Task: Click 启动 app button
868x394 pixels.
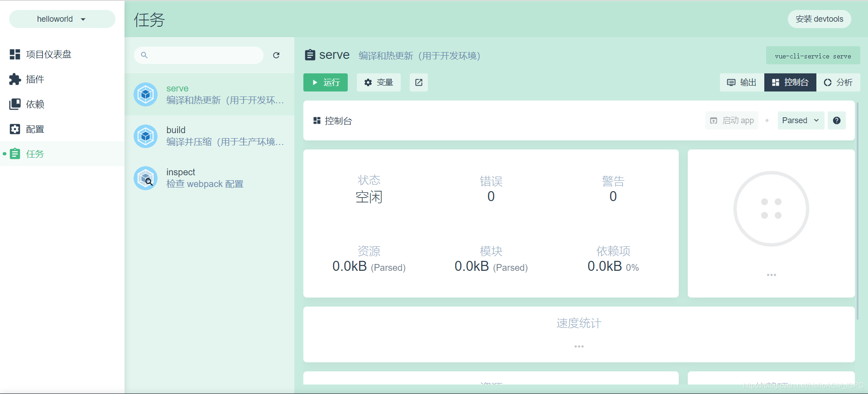Action: coord(732,120)
